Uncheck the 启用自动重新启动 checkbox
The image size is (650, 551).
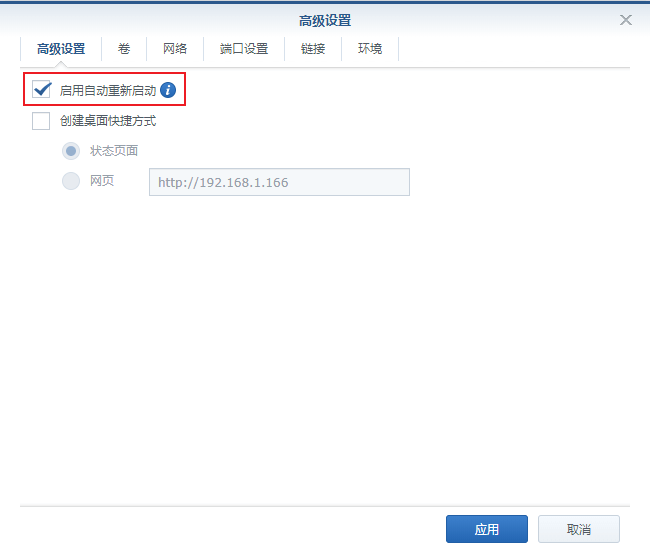[42, 90]
